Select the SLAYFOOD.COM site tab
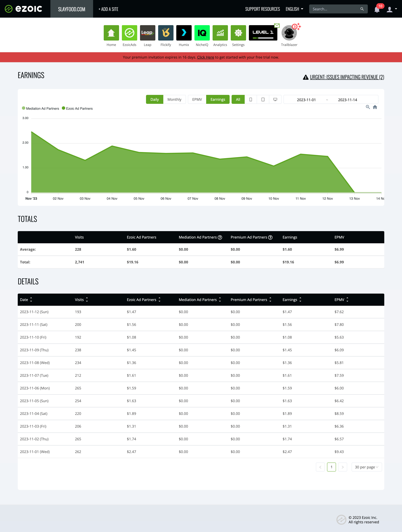The image size is (402, 532). 72,9
